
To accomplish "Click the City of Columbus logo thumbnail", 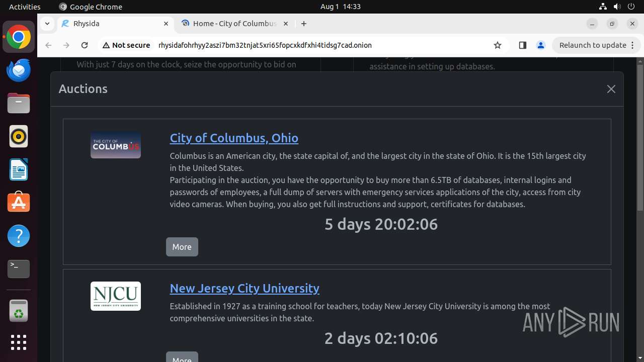I will point(116,145).
